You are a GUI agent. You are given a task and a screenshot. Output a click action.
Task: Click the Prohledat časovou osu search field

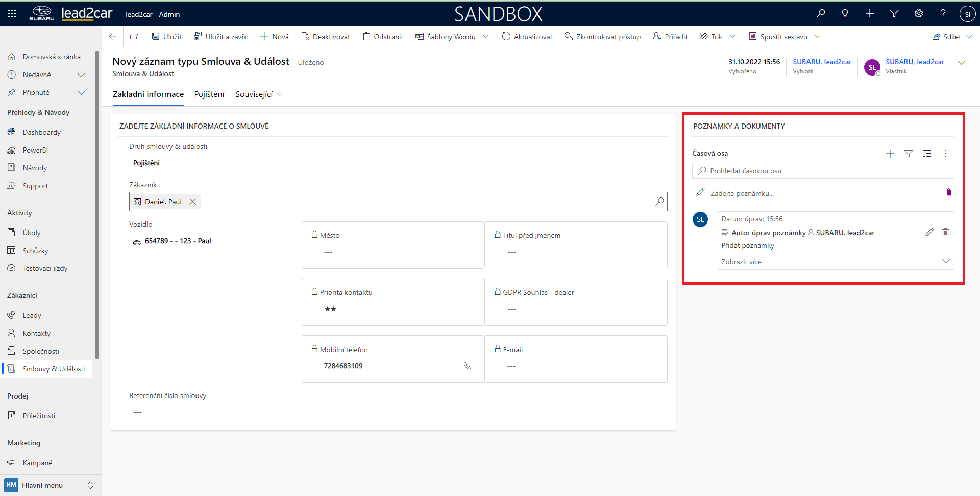827,171
